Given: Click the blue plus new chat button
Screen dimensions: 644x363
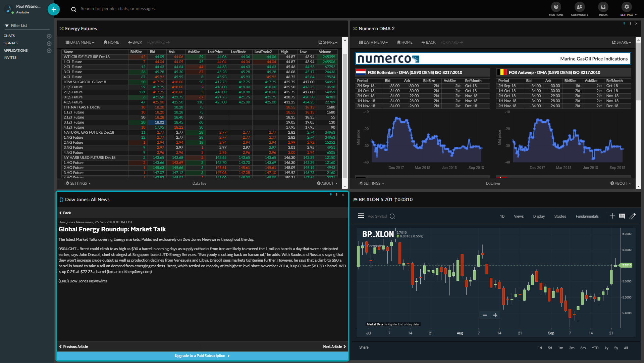Looking at the screenshot, I should [54, 9].
